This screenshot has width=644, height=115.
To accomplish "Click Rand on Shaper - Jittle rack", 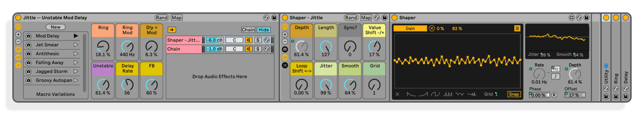I will 351,18.
